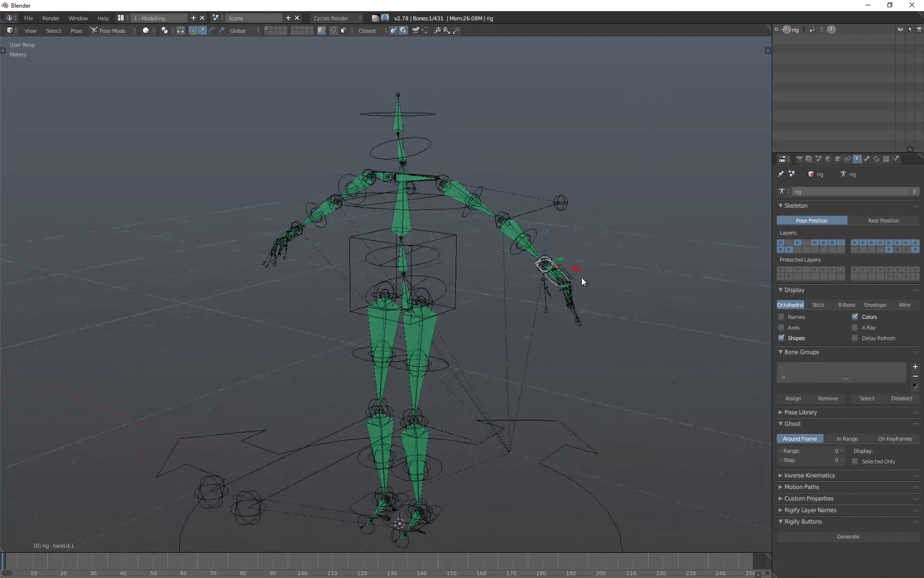Switch display to Stick
This screenshot has height=578, width=924.
click(818, 305)
